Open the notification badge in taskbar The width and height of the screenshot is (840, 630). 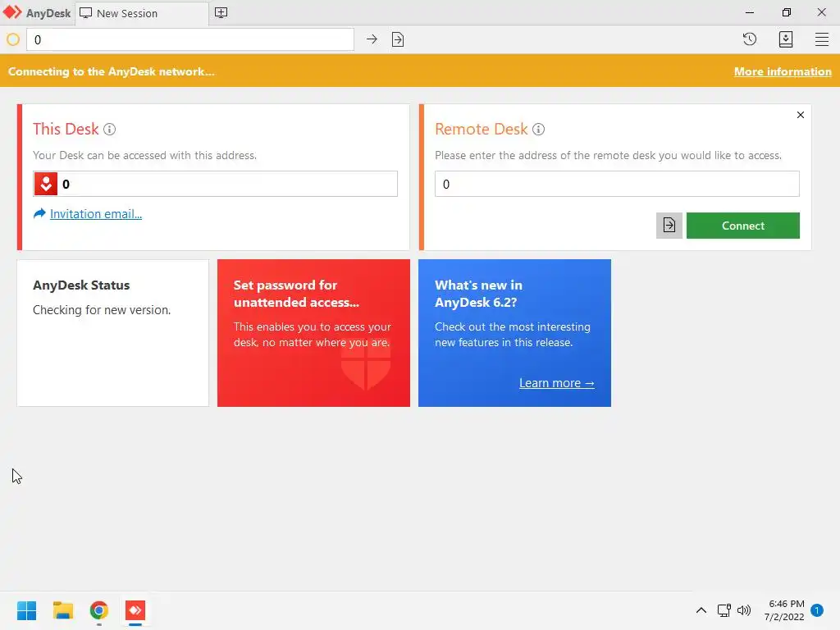817,609
